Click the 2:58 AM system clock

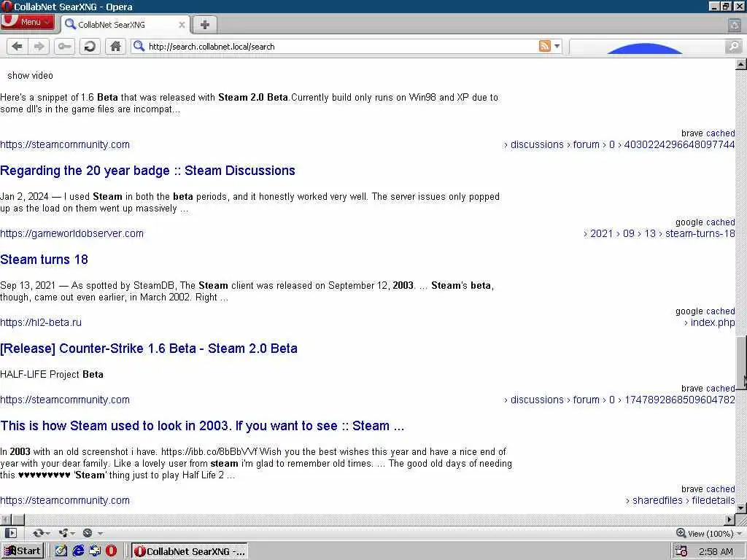point(716,551)
